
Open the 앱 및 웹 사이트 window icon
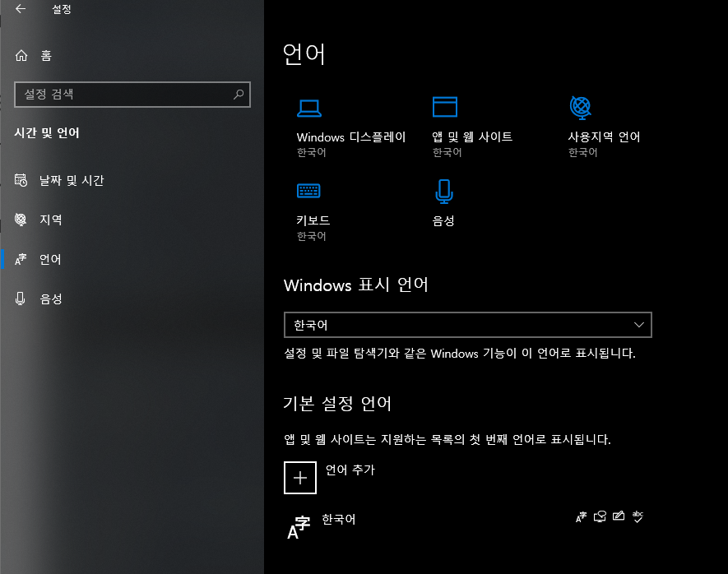[x=445, y=107]
